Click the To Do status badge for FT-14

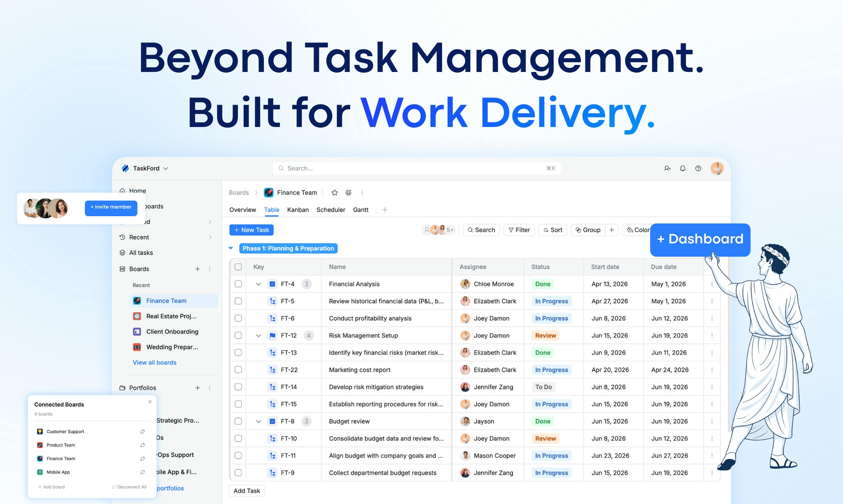(x=544, y=387)
